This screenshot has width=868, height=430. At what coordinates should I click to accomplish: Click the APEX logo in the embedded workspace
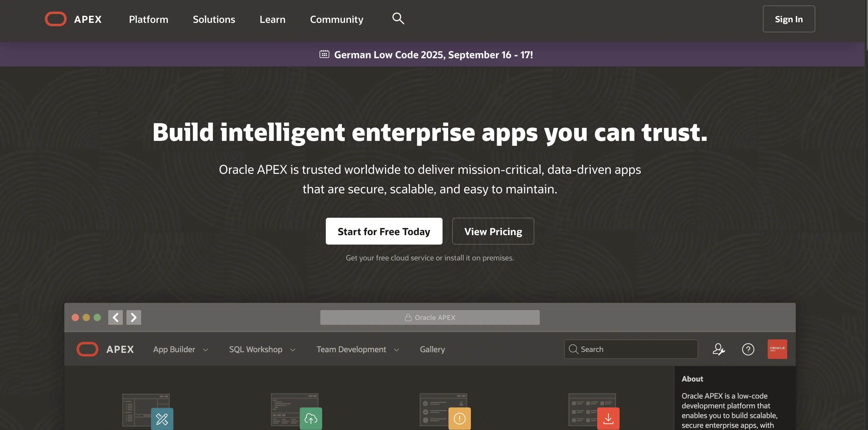pyautogui.click(x=87, y=349)
